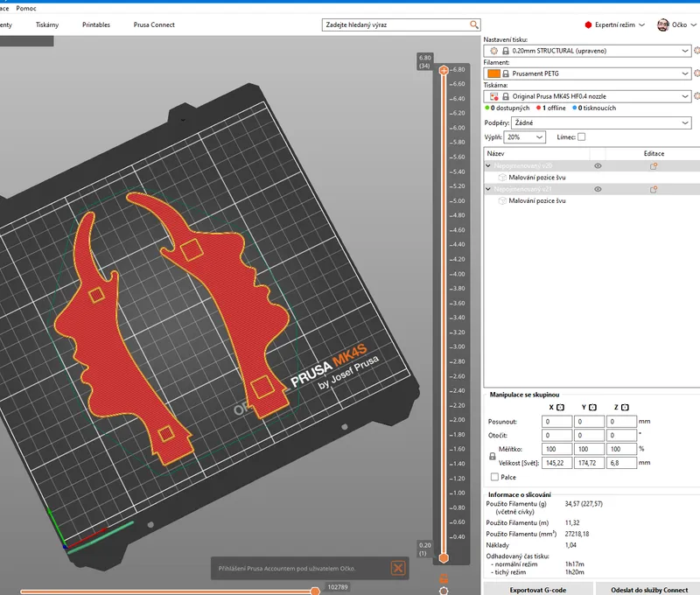Click the Název column header
The height and width of the screenshot is (595, 700).
coord(537,153)
